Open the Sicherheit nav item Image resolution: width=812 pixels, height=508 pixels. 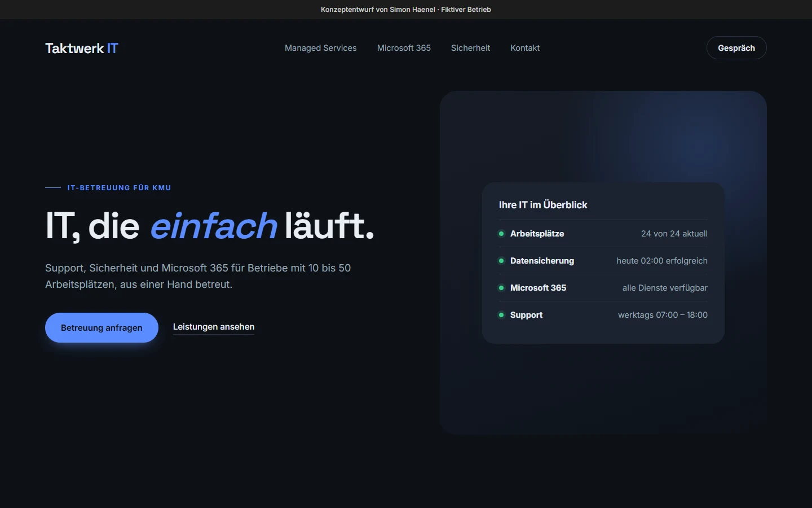(470, 48)
